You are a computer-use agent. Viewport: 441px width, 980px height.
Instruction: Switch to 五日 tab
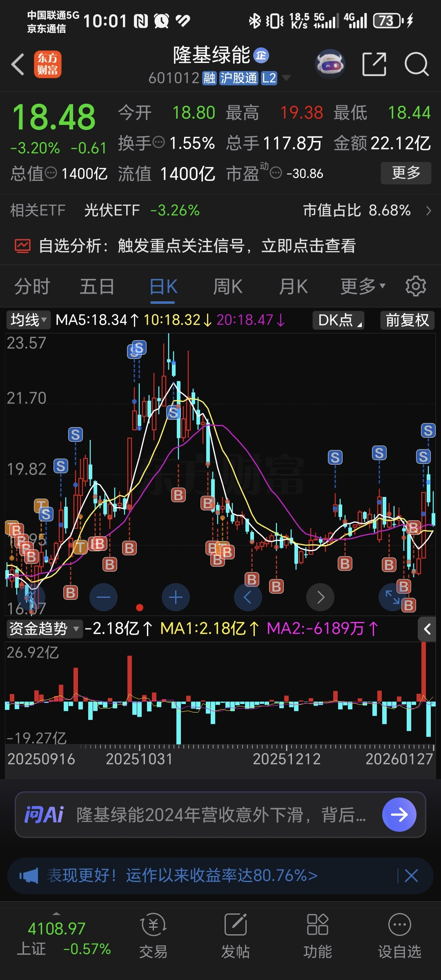[x=97, y=286]
